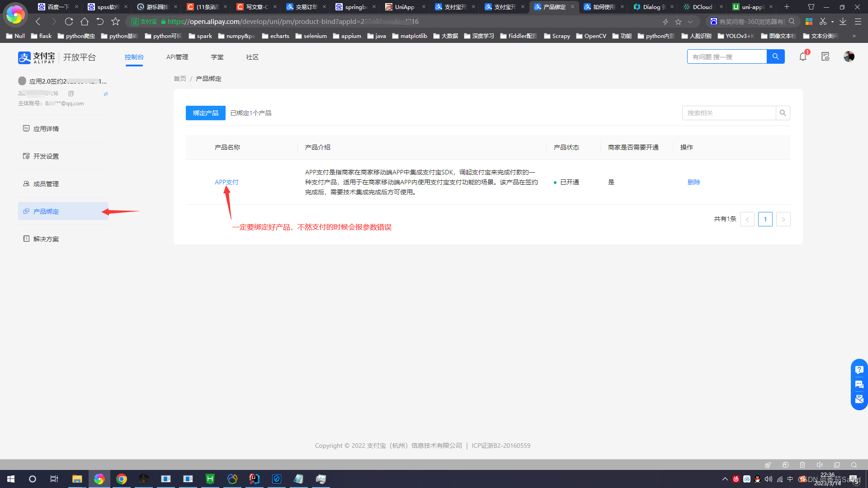Click the 共有1条 total count text

click(x=725, y=219)
